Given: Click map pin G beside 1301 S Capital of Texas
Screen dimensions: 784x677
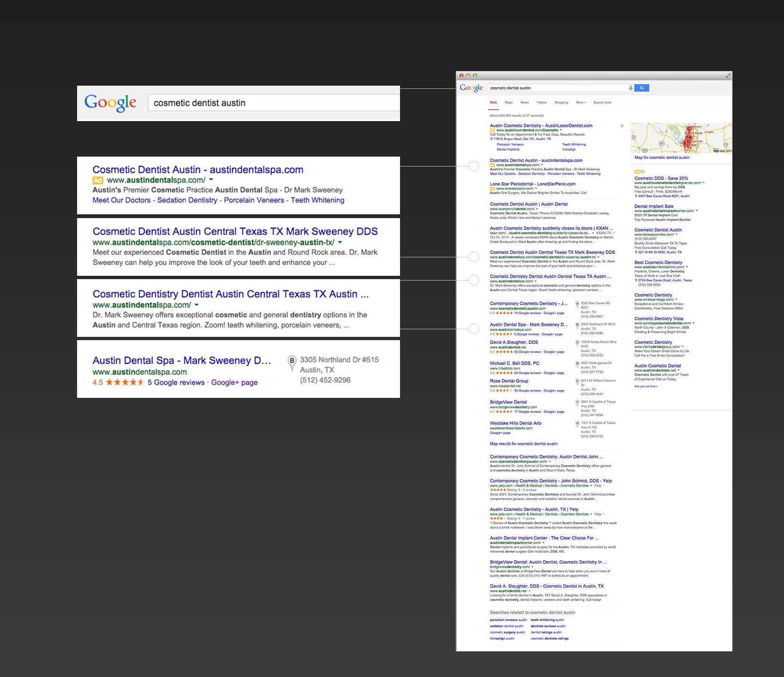Looking at the screenshot, I should pos(577,424).
